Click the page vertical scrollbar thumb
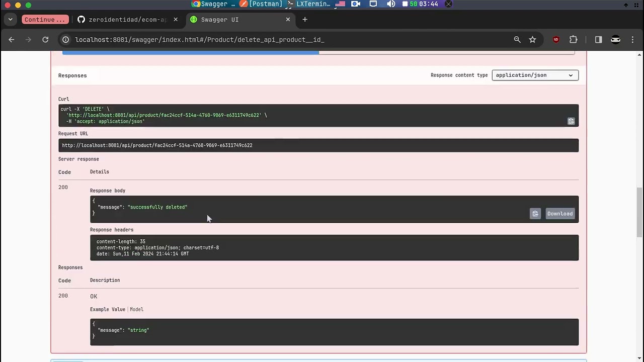This screenshot has width=644, height=362. 639,211
